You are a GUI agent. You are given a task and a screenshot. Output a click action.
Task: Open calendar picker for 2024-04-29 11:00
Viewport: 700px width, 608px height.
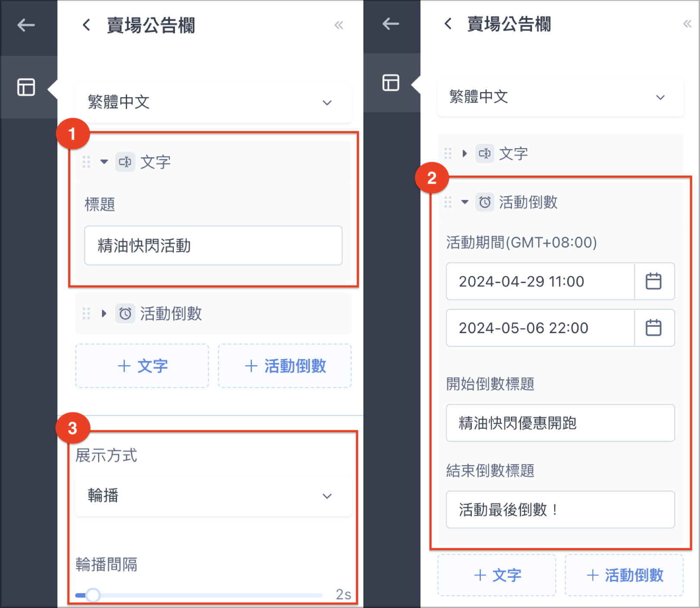tap(653, 281)
